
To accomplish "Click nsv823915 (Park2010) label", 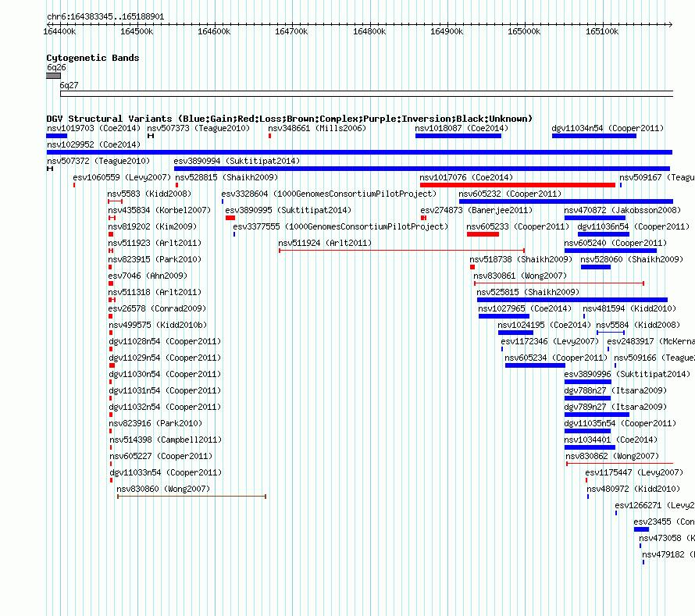I will [x=155, y=259].
